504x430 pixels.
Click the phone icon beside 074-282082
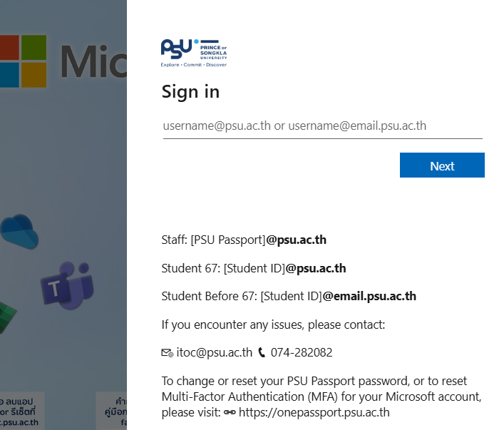(262, 352)
